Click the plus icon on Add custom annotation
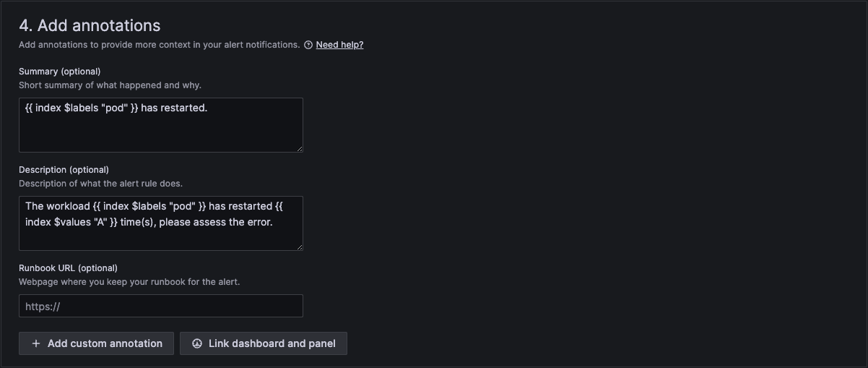Viewport: 868px width, 368px height. coord(36,343)
